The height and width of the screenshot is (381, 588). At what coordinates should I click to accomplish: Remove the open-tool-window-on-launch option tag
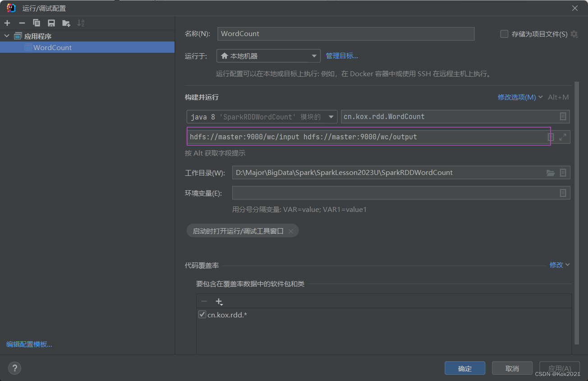(x=291, y=231)
